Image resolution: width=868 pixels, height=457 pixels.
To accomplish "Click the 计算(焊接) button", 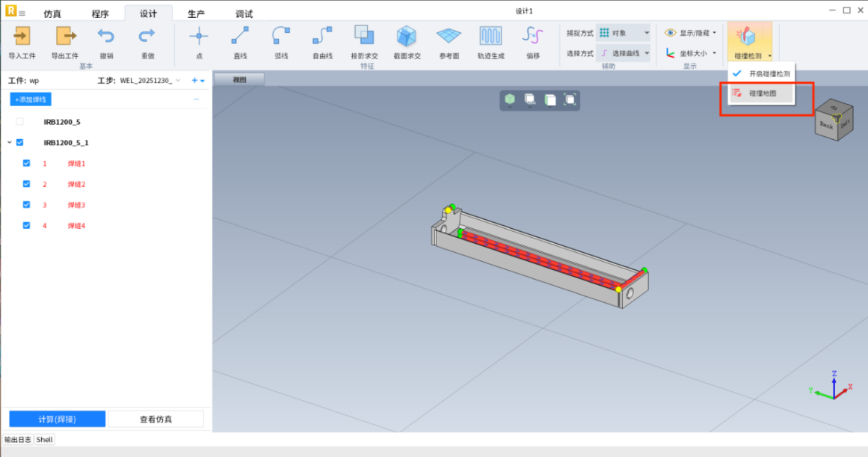I will point(57,419).
